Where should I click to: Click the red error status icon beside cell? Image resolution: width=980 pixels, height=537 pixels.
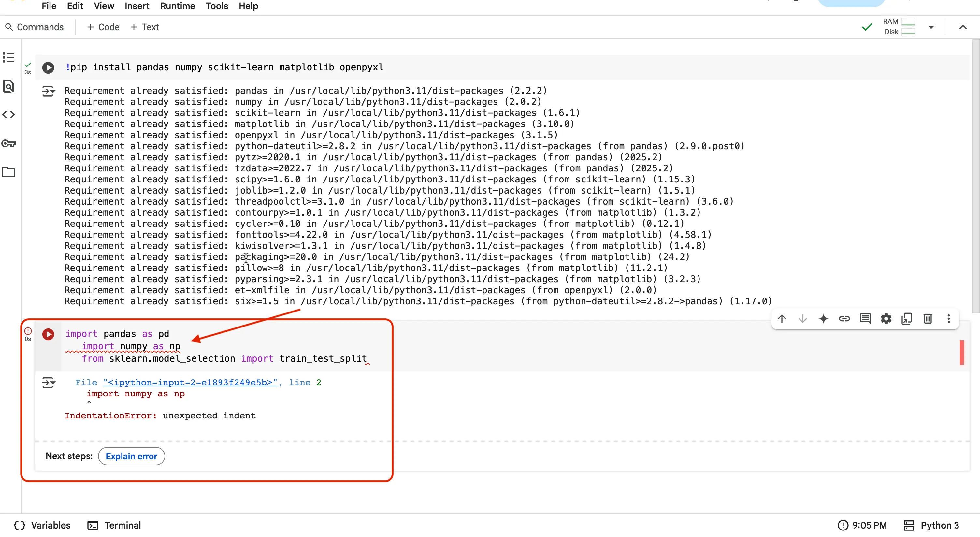pyautogui.click(x=28, y=331)
